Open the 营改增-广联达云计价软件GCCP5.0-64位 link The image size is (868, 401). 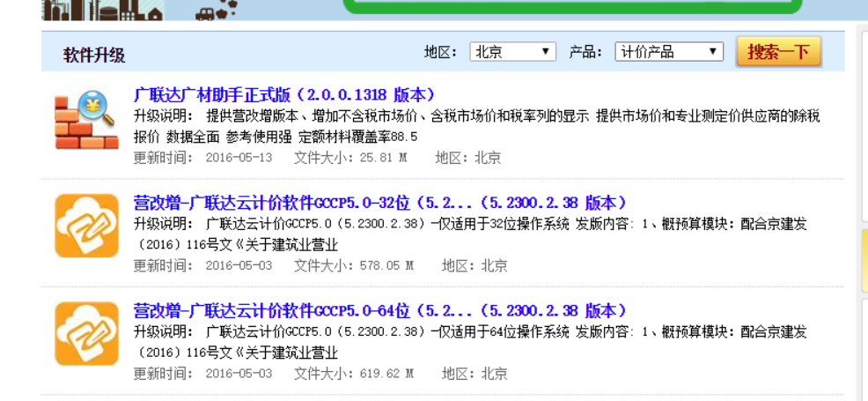point(380,310)
